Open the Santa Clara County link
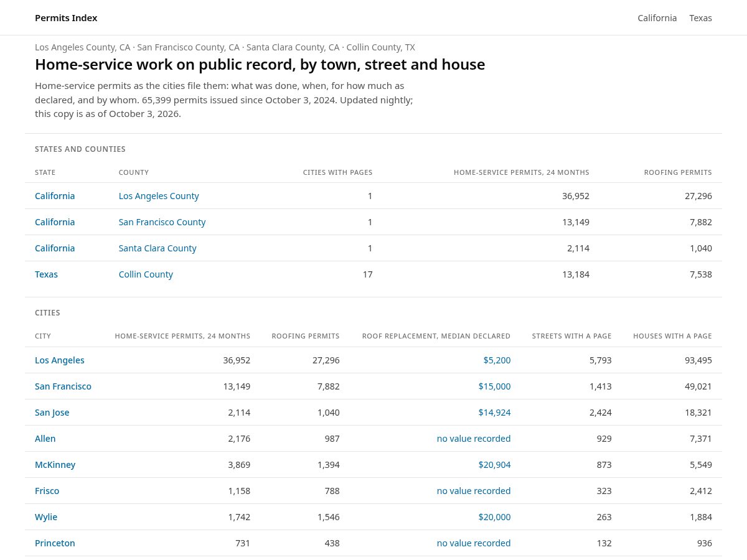The image size is (747, 560). point(157,248)
